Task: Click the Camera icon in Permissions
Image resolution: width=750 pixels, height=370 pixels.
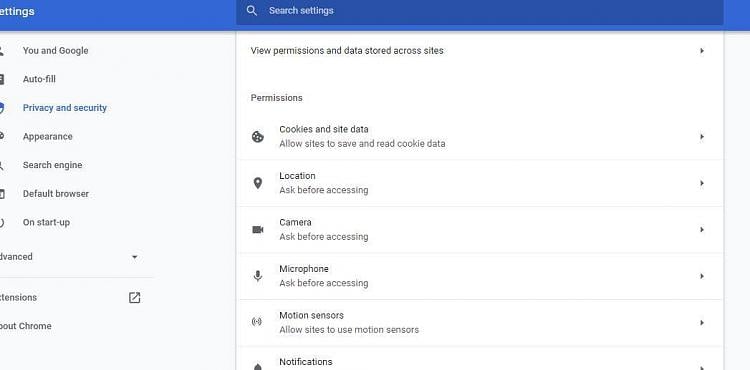Action: tap(258, 230)
